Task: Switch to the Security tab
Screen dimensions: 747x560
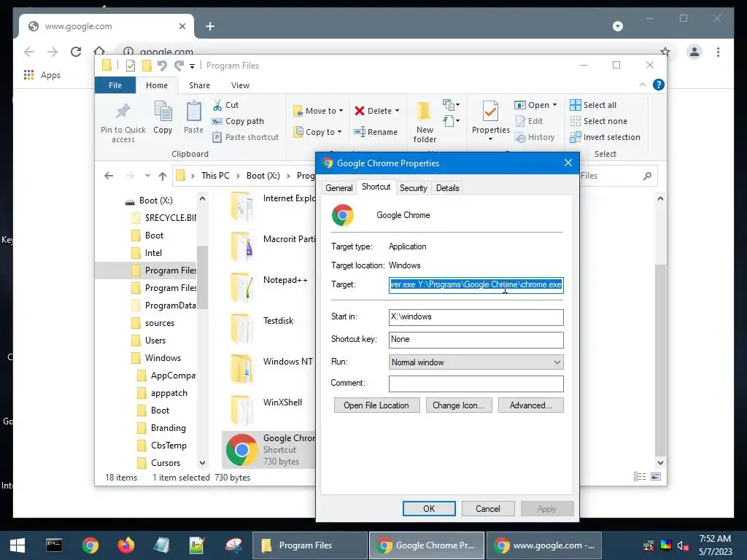Action: (x=413, y=188)
